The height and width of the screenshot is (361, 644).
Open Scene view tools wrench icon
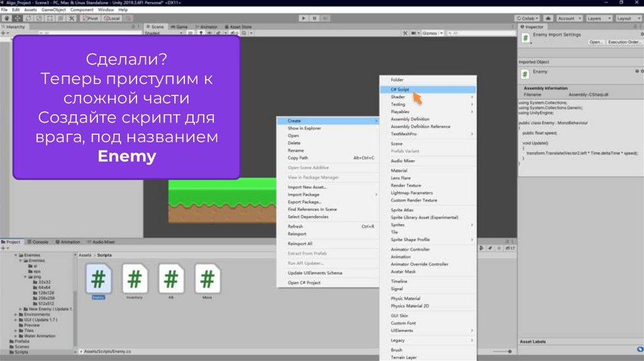tap(406, 33)
